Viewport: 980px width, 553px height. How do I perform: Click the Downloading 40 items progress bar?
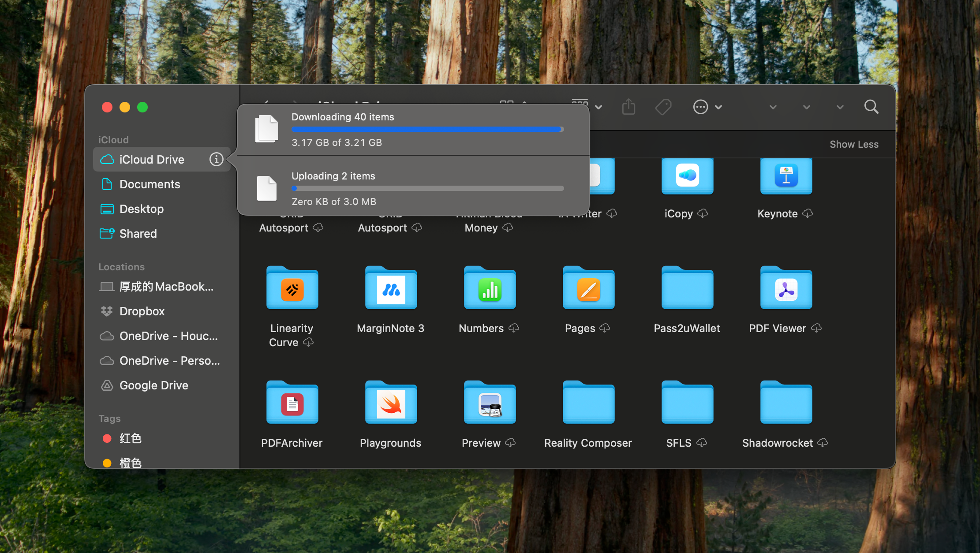(427, 129)
